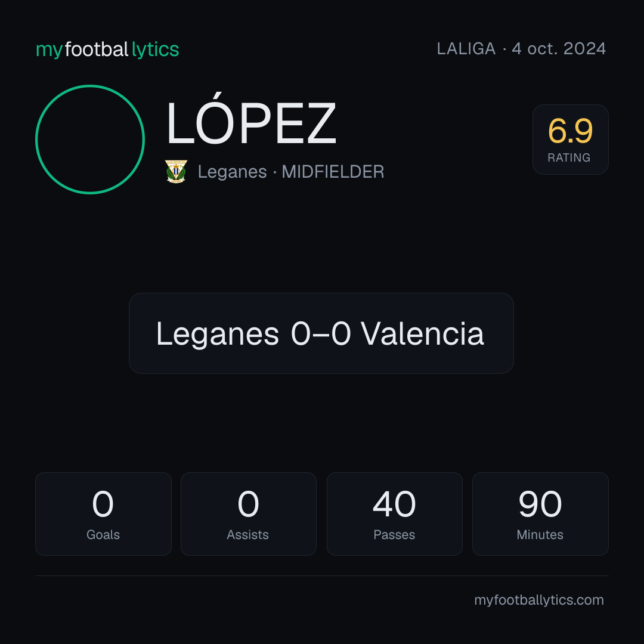This screenshot has width=644, height=644.
Task: Click the RATING label under 6.9
Action: [569, 157]
